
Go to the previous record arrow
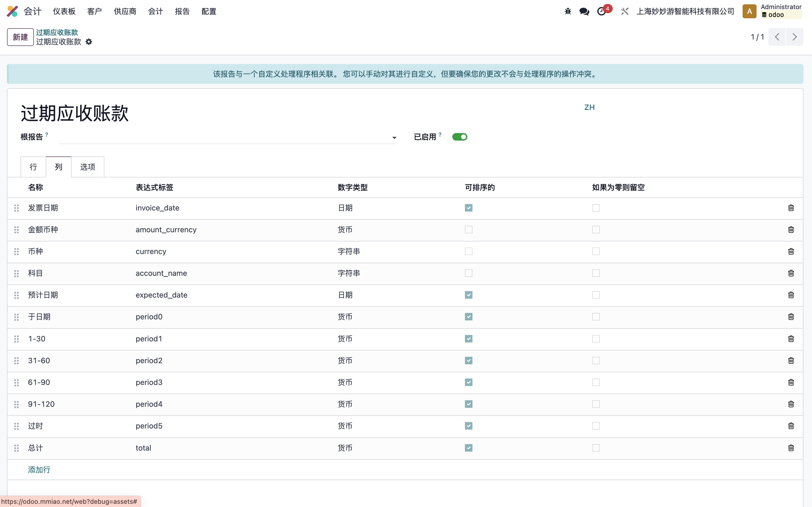[x=777, y=37]
